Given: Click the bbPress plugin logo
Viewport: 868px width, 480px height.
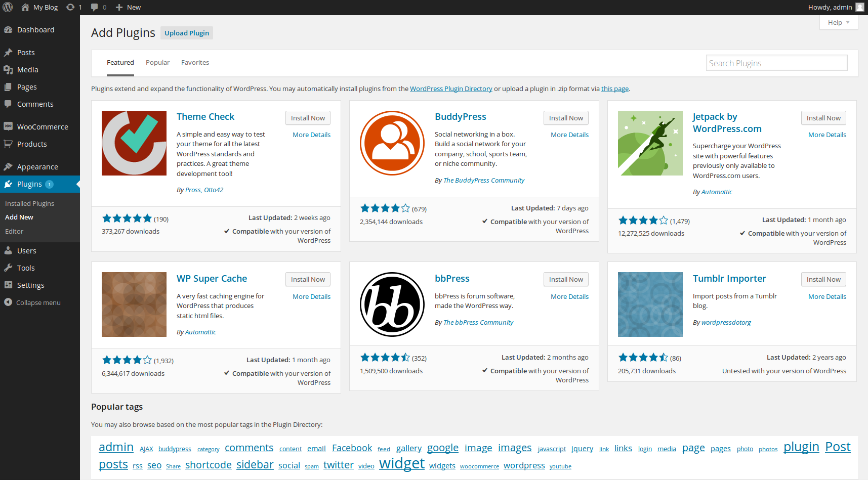Looking at the screenshot, I should (392, 304).
